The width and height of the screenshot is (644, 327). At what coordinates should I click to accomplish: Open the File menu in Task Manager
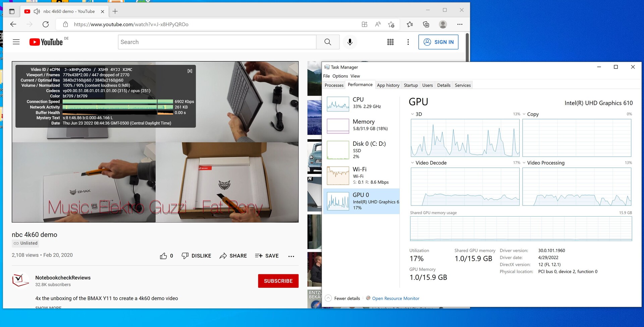[326, 76]
